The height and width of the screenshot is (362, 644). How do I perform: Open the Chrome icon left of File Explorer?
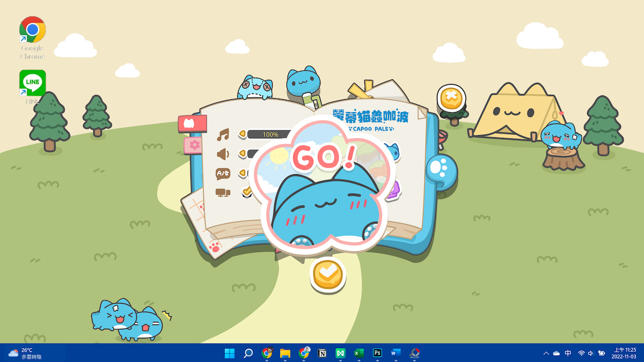[x=267, y=353]
